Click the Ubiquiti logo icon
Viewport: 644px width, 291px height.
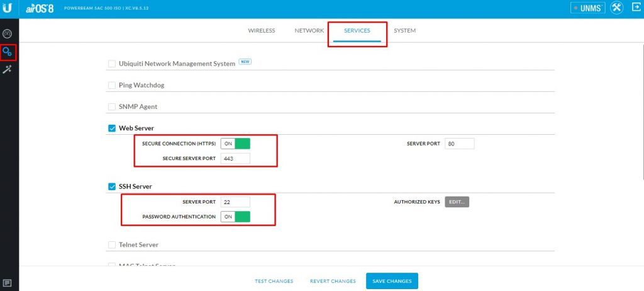(x=9, y=8)
